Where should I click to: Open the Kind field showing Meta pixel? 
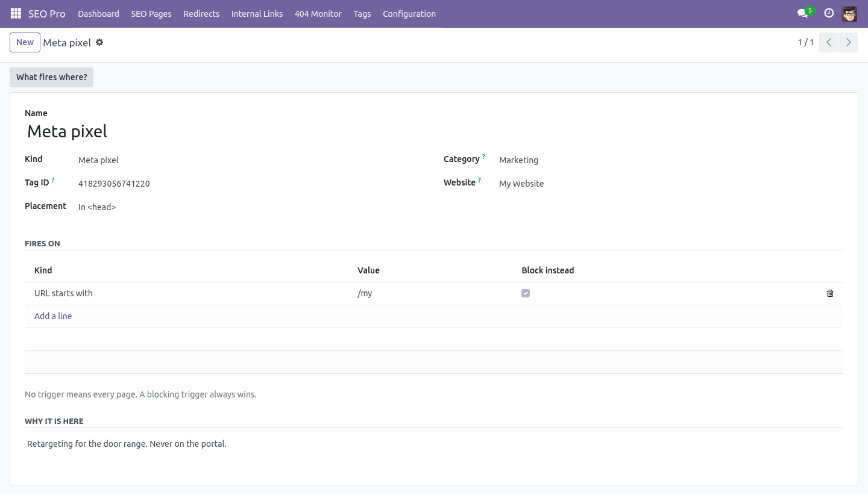[250, 160]
